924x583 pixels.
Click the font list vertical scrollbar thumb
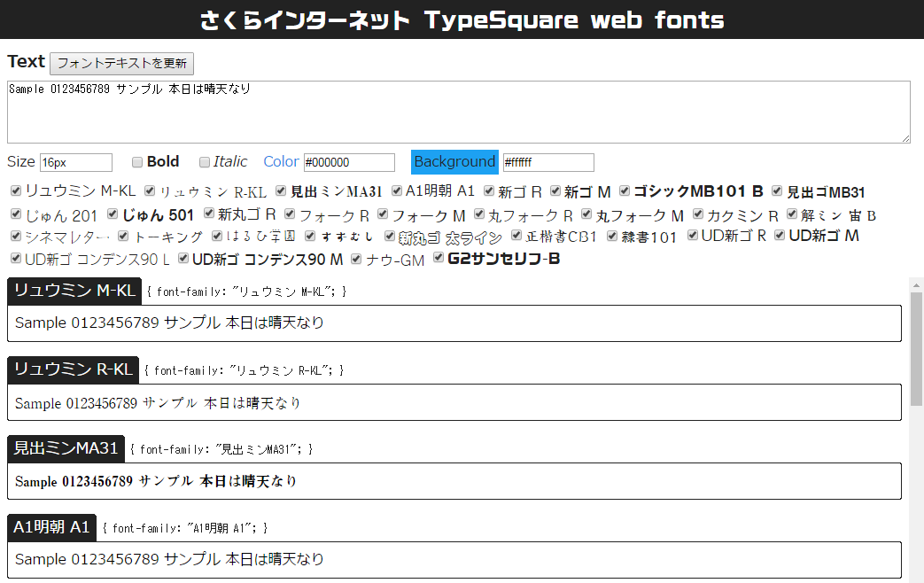(916, 349)
